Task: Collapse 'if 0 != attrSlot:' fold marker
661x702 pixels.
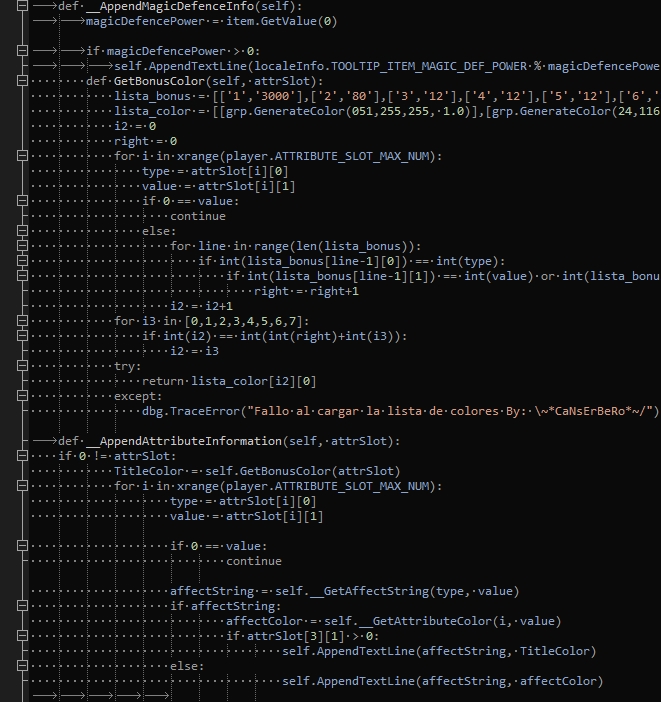Action: (22, 456)
